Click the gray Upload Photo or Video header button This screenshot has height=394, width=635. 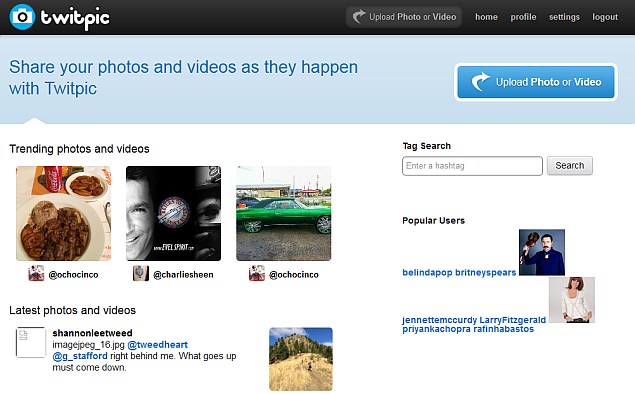404,17
